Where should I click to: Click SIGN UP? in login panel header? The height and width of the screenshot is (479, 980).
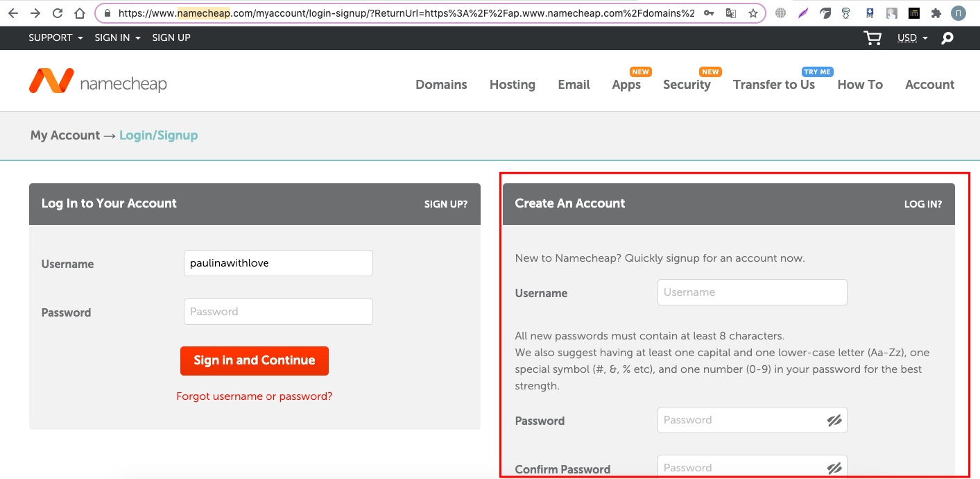click(446, 204)
